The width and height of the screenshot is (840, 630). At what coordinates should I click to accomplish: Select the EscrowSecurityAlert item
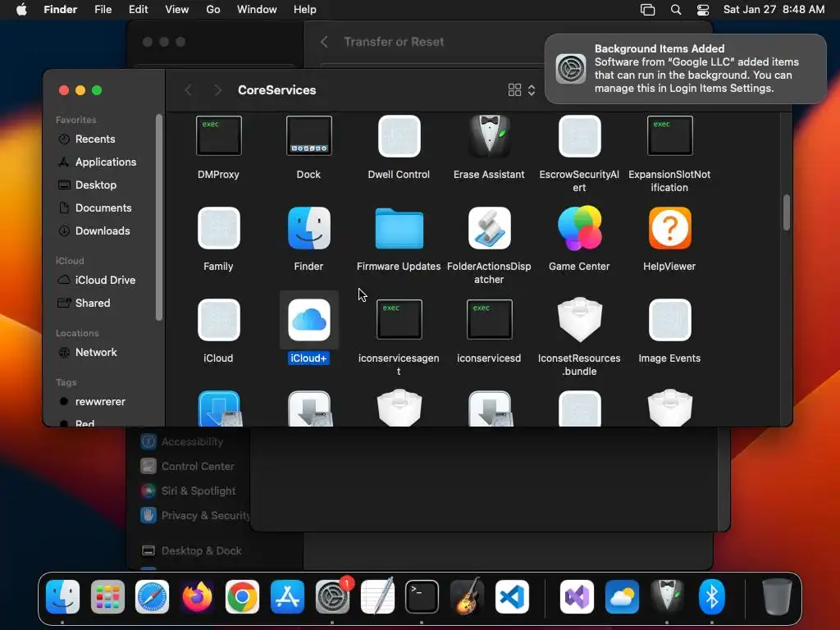coord(580,136)
